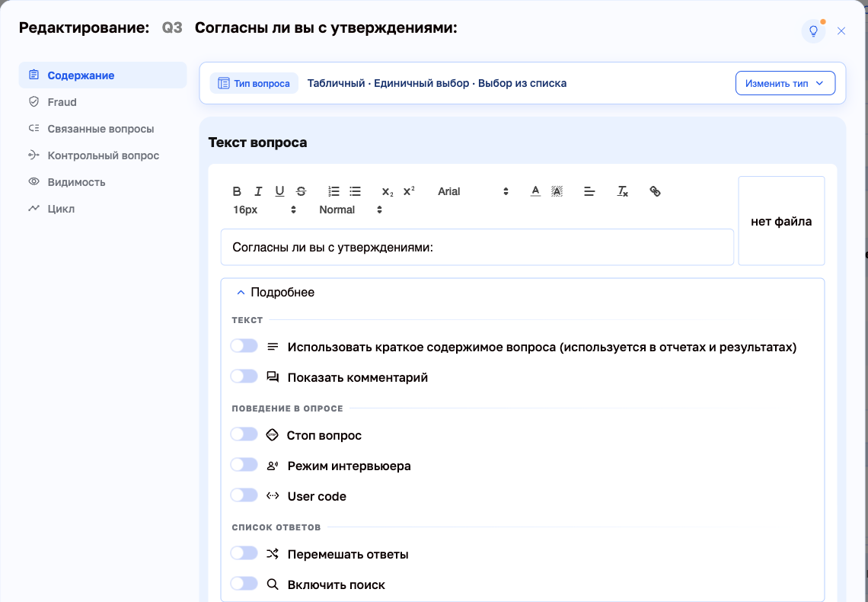Screen dimensions: 868x602
Task: Collapse the Подробнее section
Action: [x=275, y=293]
